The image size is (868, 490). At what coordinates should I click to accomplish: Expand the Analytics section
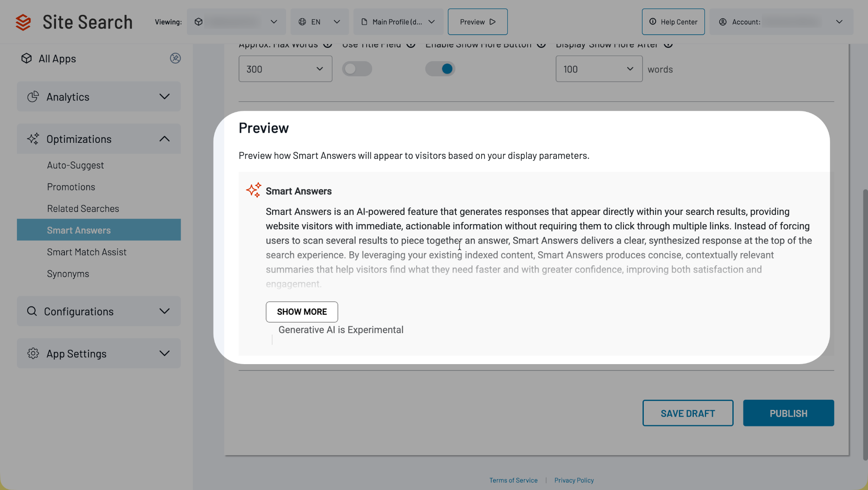click(x=99, y=97)
